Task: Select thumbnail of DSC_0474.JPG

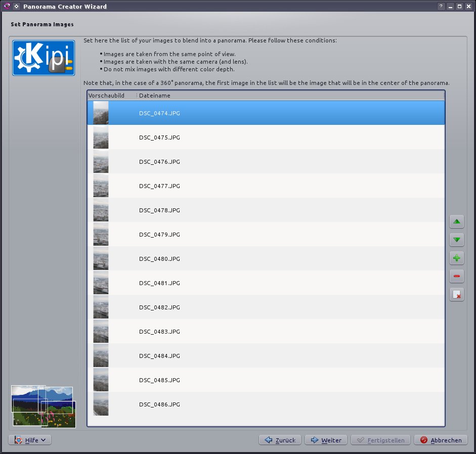Action: (101, 113)
